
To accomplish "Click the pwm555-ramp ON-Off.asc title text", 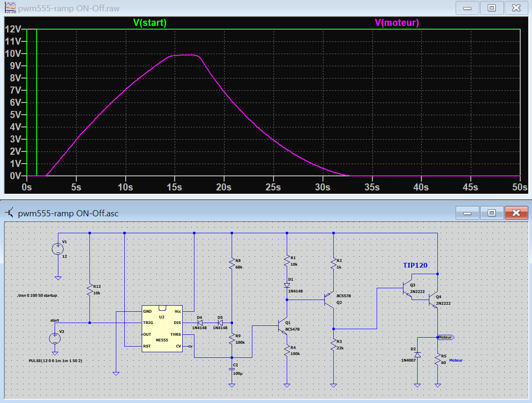I will tap(68, 213).
